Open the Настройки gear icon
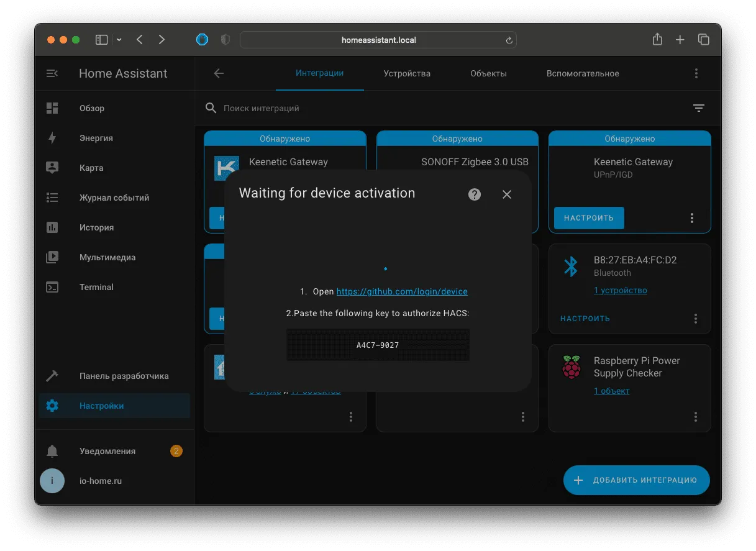 point(52,406)
